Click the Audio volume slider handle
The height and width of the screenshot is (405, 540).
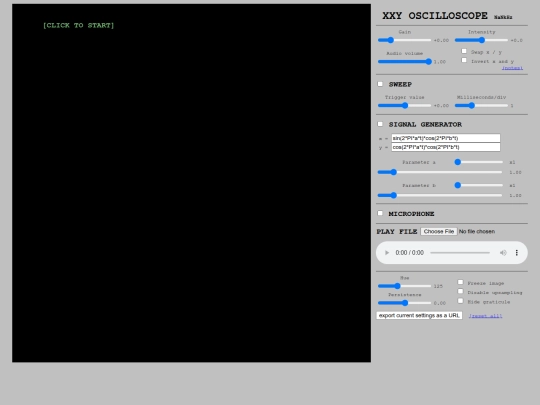pyautogui.click(x=428, y=62)
